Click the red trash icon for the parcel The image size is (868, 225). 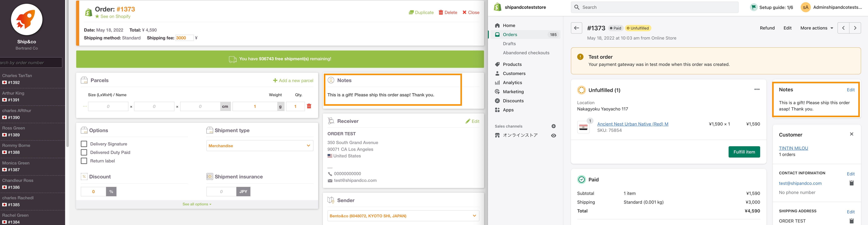(x=309, y=106)
